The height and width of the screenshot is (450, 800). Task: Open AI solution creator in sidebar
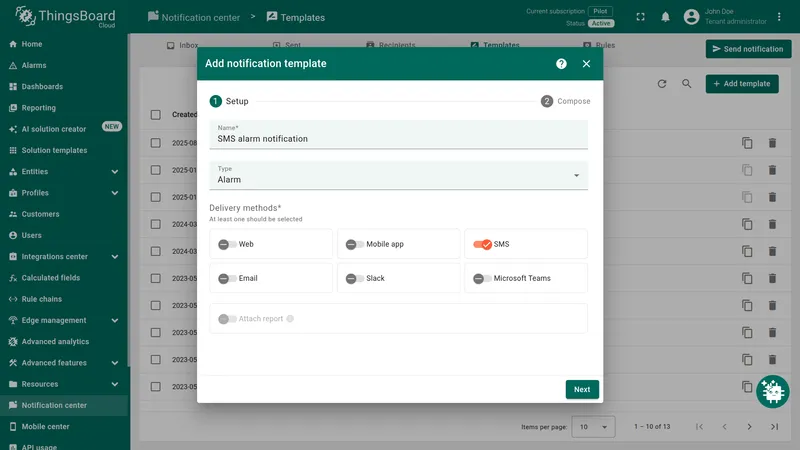54,129
